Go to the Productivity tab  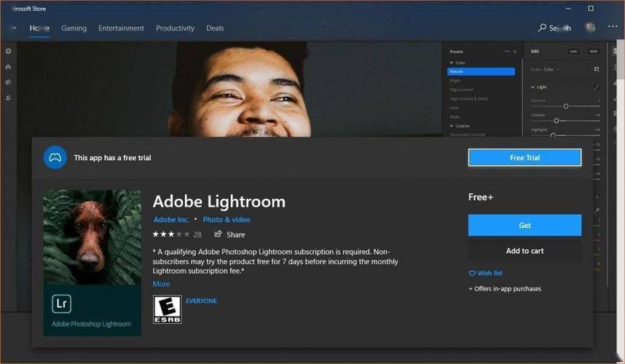point(175,28)
